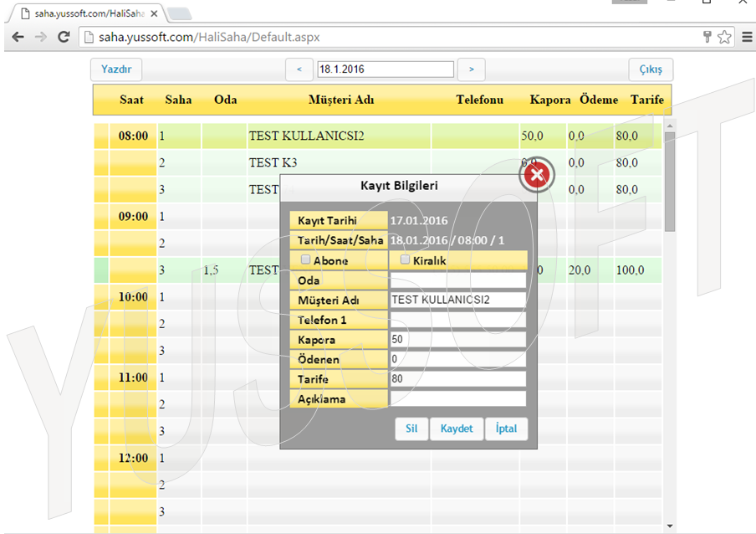Click the Ödeme column header

point(599,100)
